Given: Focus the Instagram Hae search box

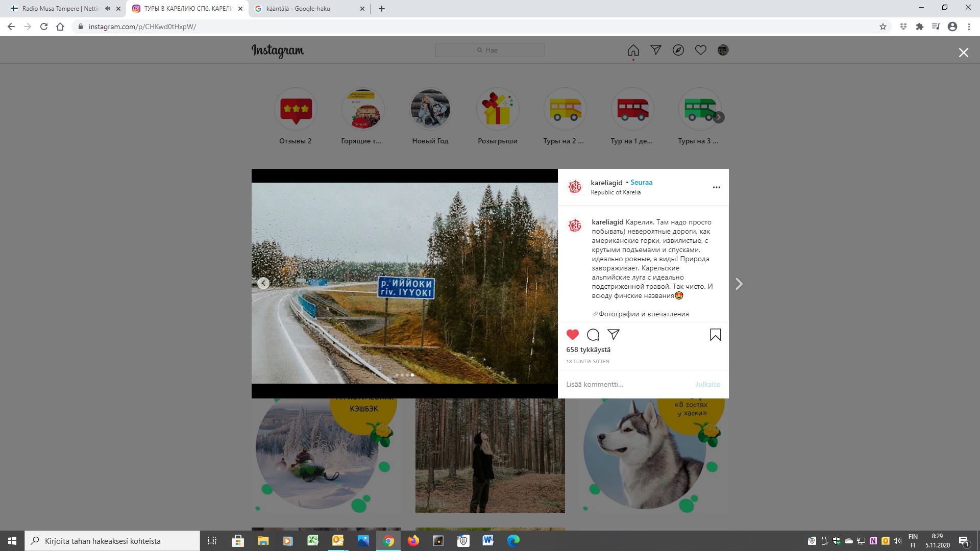Looking at the screenshot, I should 490,50.
